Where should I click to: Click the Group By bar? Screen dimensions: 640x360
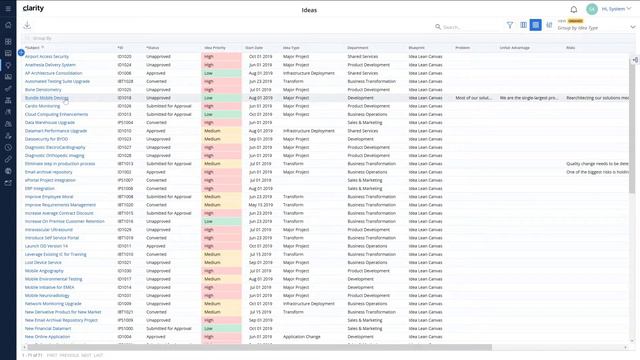click(327, 38)
